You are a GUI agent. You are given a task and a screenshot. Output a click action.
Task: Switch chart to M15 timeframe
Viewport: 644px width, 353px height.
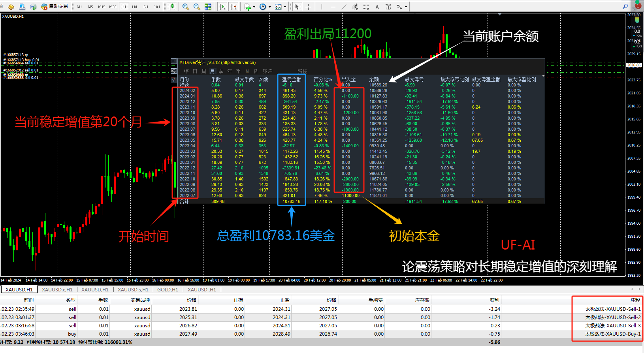(x=102, y=7)
